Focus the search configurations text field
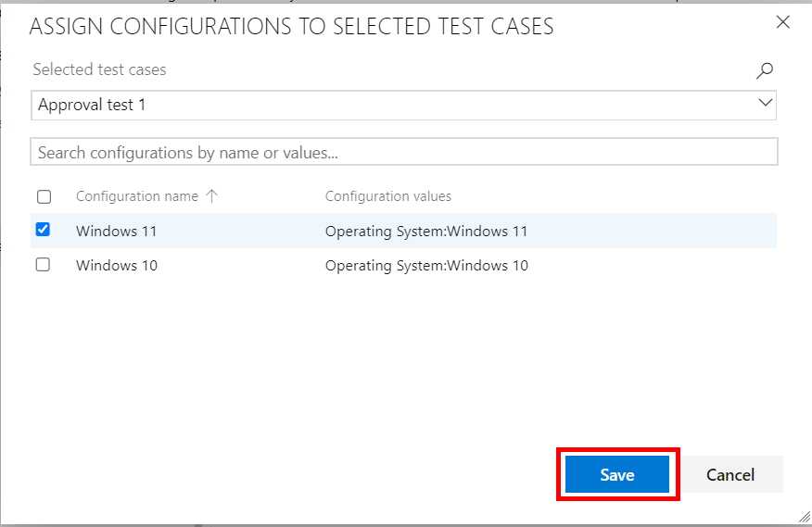The height and width of the screenshot is (527, 812). coord(403,153)
